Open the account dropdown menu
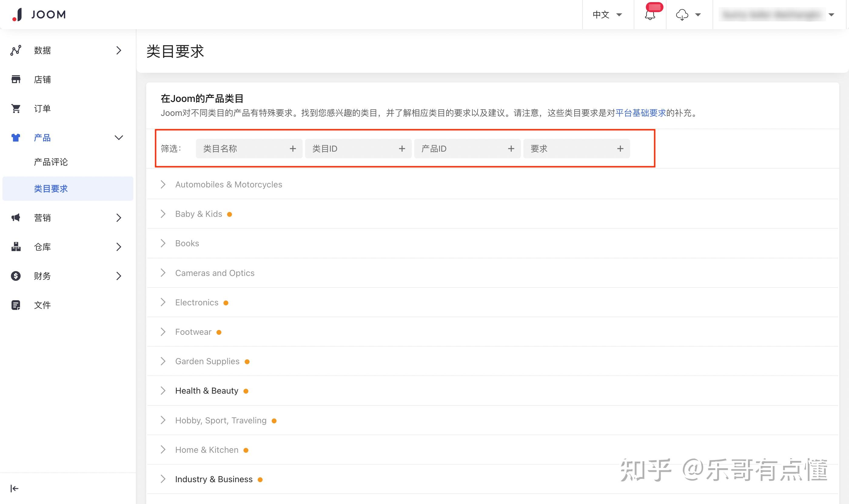The height and width of the screenshot is (504, 849). coord(778,15)
